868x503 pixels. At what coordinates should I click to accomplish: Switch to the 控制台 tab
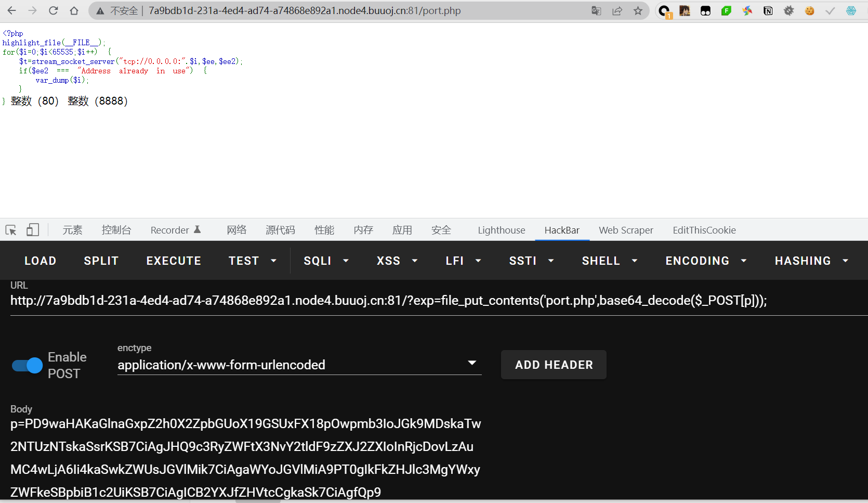(116, 230)
